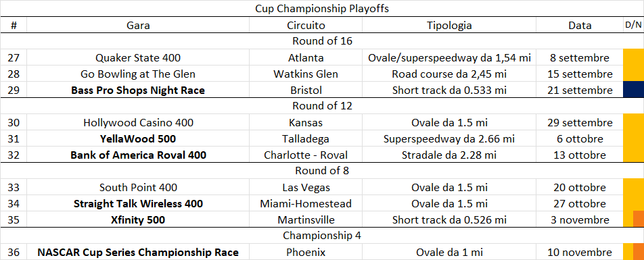The image size is (644, 260).
Task: Select the Quaker State 400 cell
Action: [138, 58]
